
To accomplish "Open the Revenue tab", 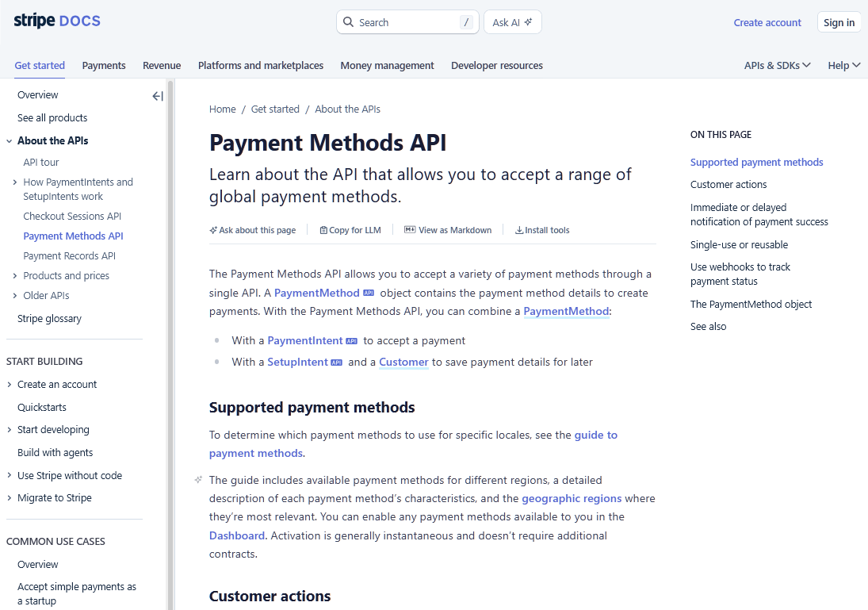I will pyautogui.click(x=162, y=65).
